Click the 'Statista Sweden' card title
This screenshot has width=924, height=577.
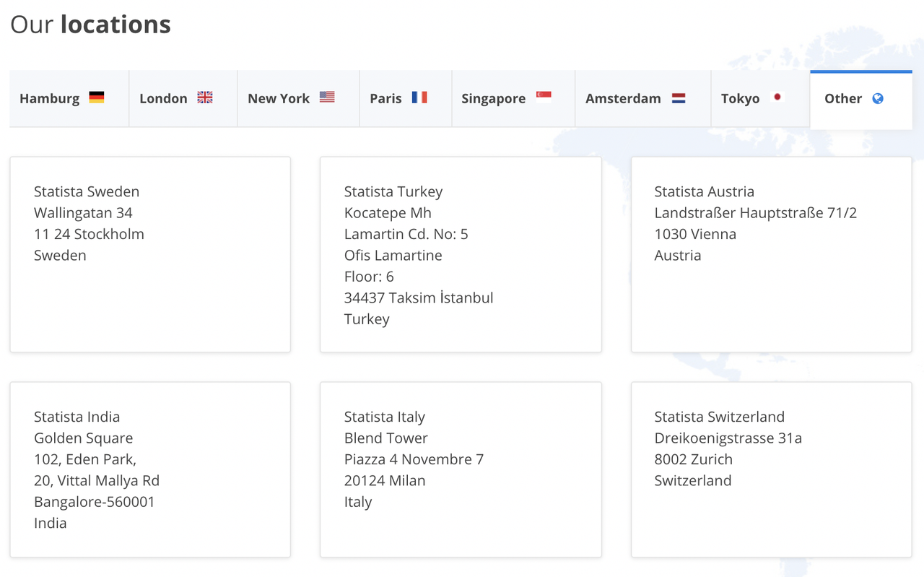point(87,191)
